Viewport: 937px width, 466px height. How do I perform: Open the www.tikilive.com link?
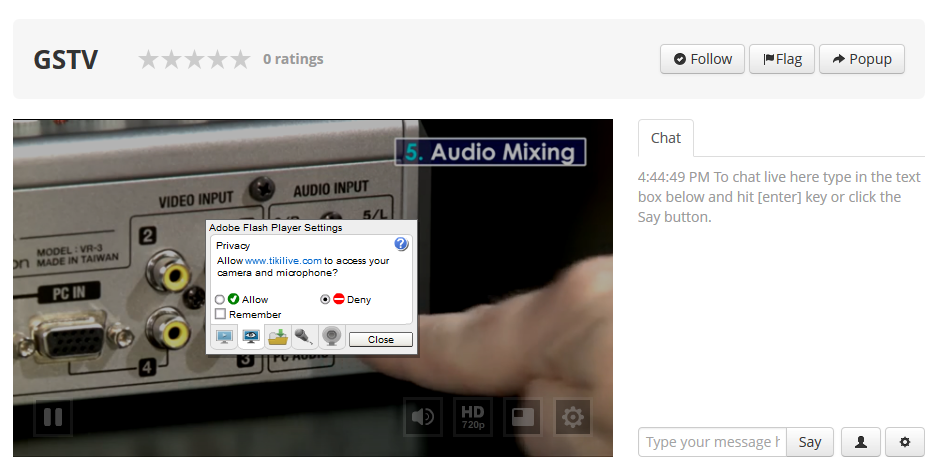(283, 260)
